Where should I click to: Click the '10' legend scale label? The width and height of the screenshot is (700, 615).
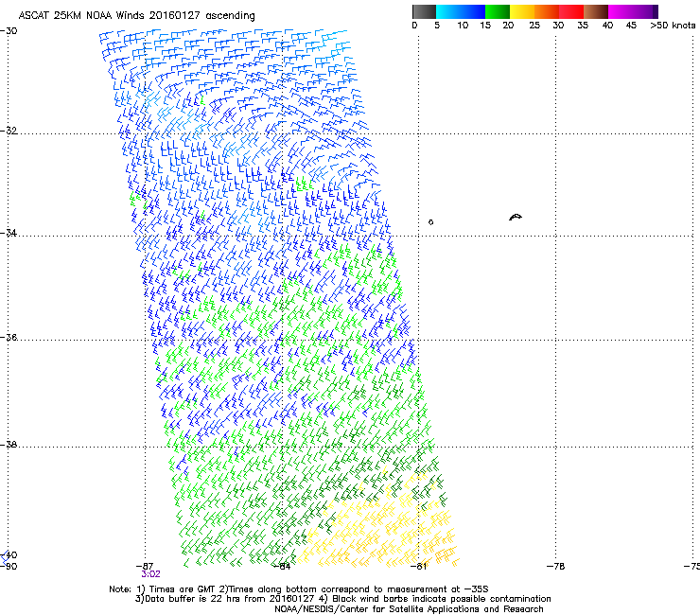tap(463, 26)
